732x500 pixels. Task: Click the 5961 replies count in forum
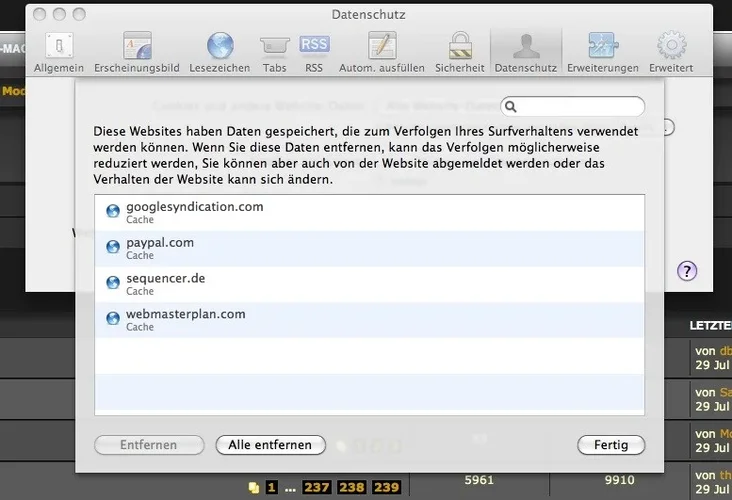click(x=479, y=480)
